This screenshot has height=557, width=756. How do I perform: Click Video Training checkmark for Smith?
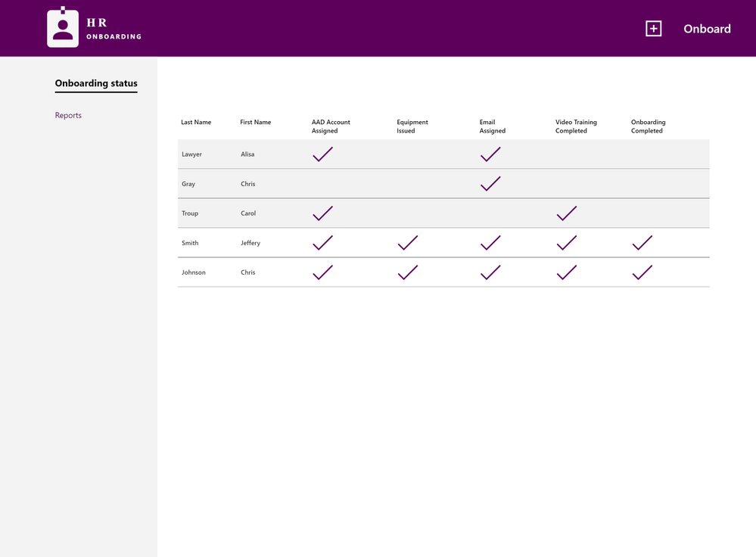tap(567, 243)
